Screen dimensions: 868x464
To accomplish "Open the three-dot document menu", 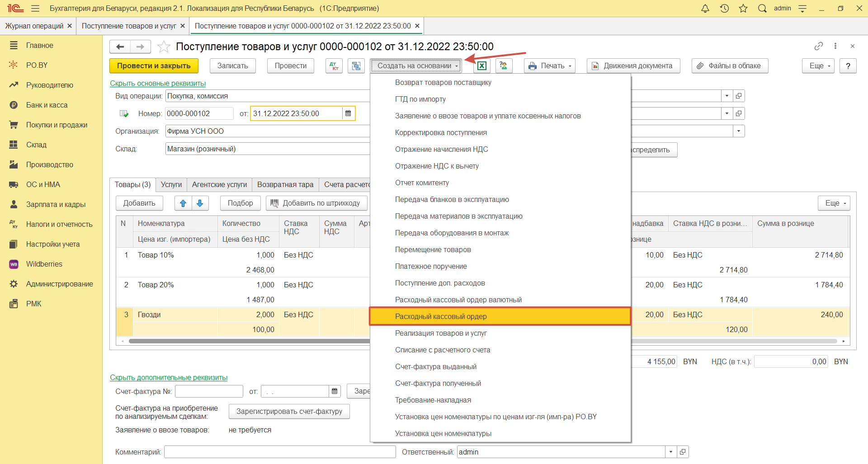I will coord(835,46).
